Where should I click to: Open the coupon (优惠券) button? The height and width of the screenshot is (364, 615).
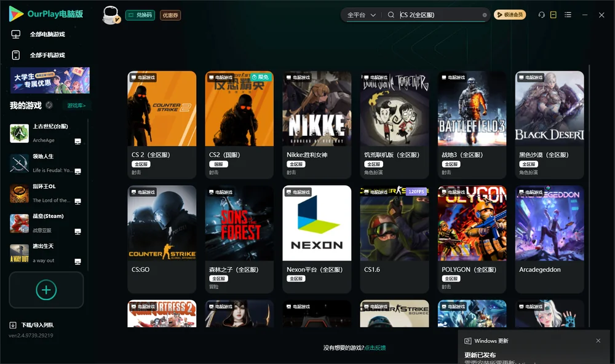click(170, 15)
